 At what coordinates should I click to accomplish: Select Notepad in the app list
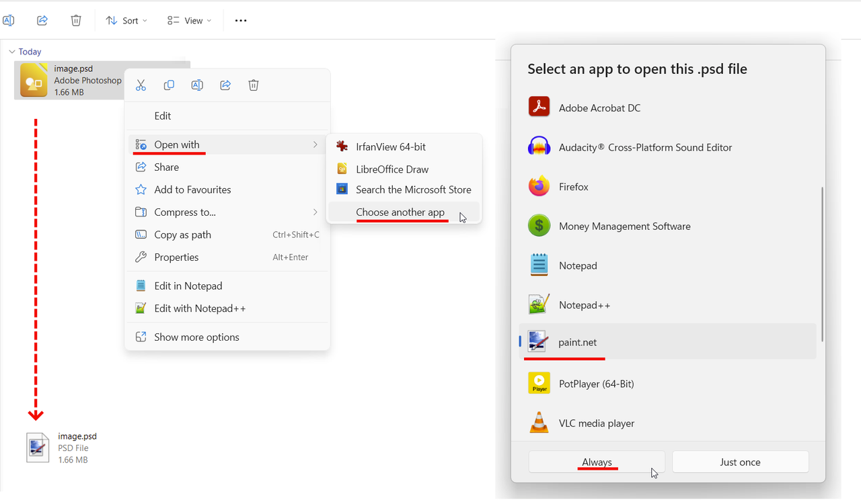click(x=668, y=265)
